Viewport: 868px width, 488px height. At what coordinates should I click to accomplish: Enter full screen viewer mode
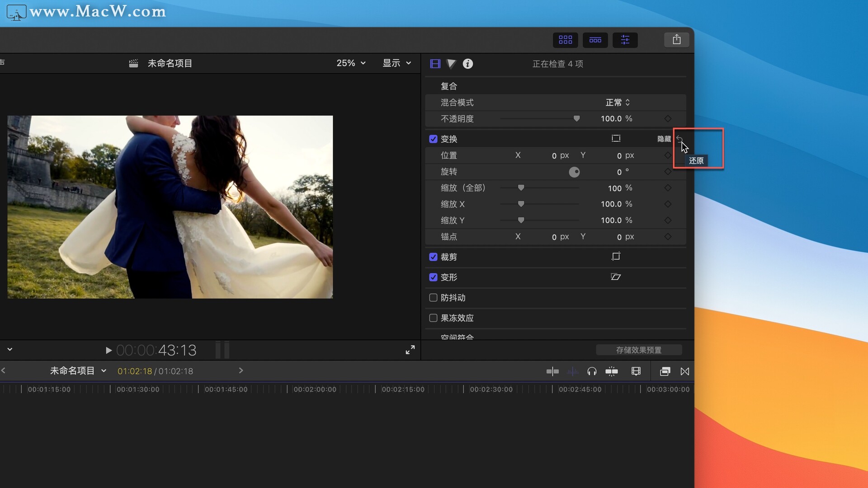(x=410, y=350)
